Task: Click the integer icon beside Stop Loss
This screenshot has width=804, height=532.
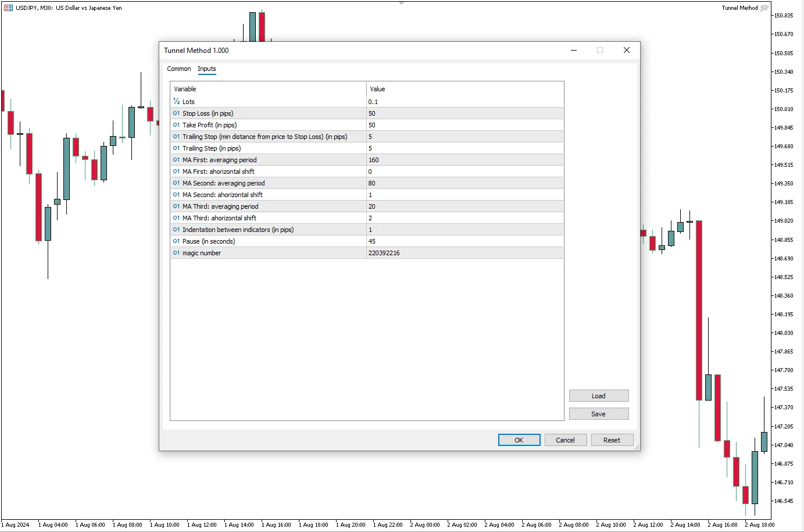Action: tap(176, 113)
